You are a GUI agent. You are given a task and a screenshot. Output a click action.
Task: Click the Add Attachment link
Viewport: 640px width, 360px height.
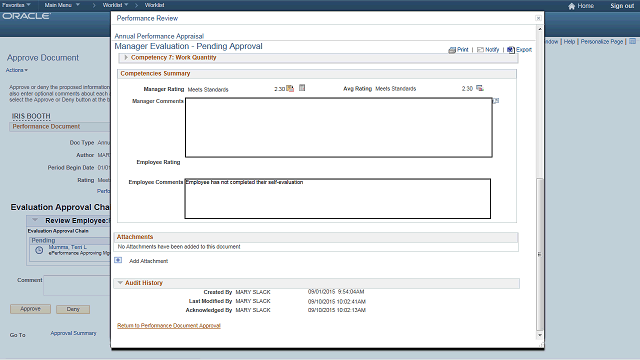pyautogui.click(x=149, y=261)
